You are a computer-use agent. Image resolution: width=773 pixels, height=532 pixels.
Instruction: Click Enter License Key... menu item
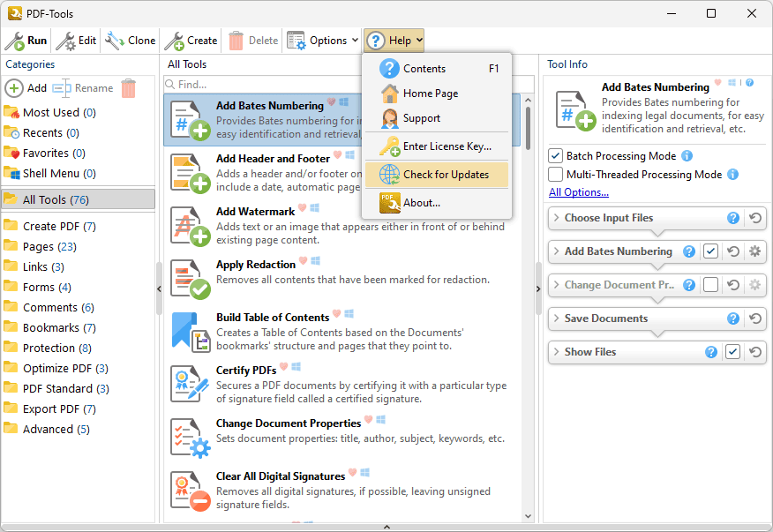tap(437, 146)
